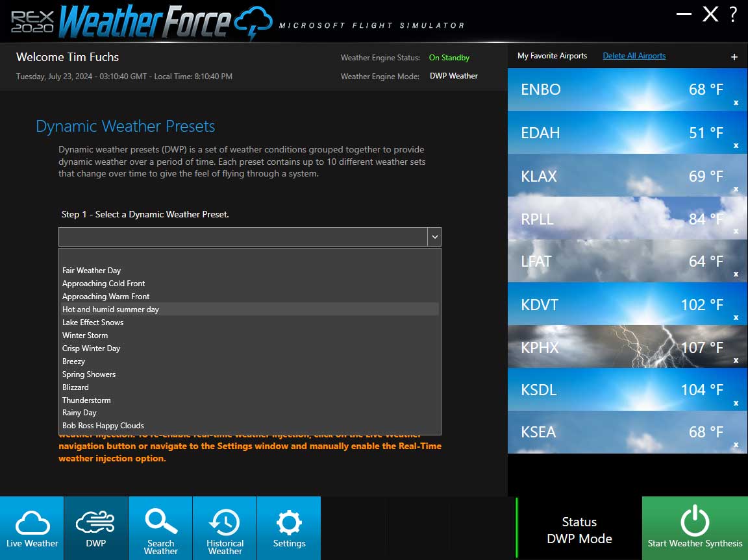Click the Start Weather Synthesis button

coord(695,528)
